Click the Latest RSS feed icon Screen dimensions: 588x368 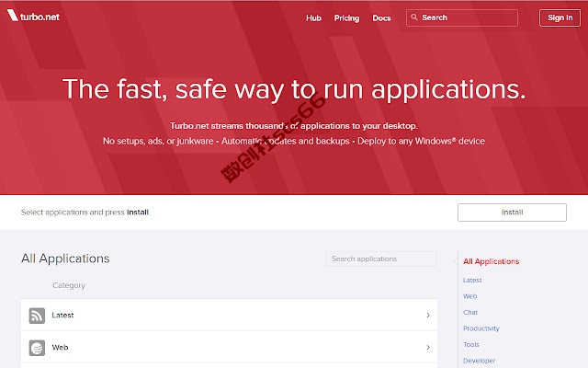coord(37,316)
